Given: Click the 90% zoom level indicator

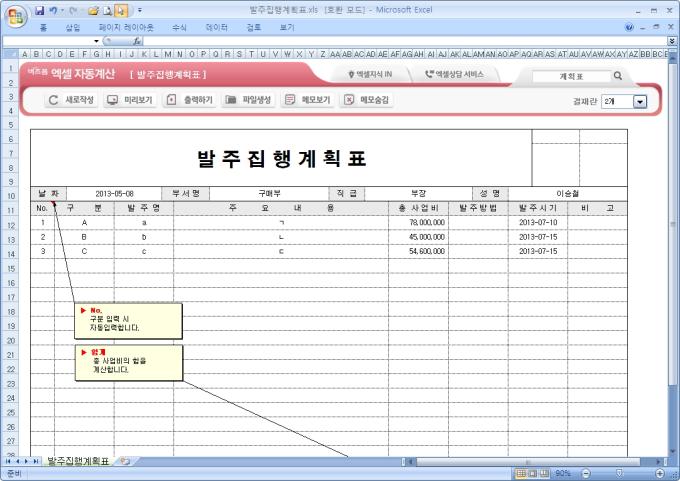Looking at the screenshot, I should pos(562,473).
